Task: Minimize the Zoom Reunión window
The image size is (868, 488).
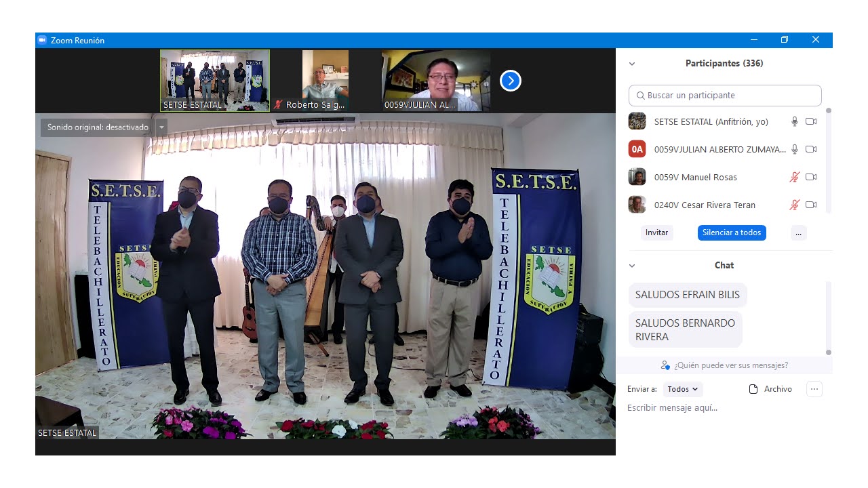Action: pyautogui.click(x=753, y=40)
